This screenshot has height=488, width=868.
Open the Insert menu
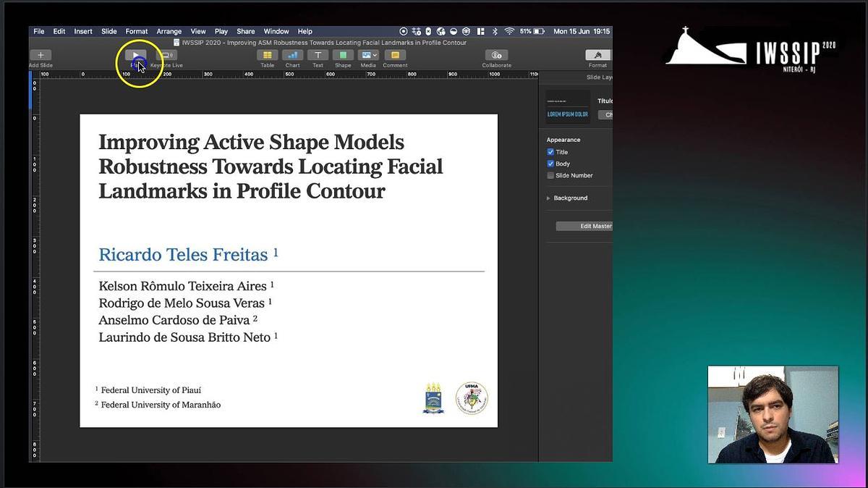pos(83,31)
